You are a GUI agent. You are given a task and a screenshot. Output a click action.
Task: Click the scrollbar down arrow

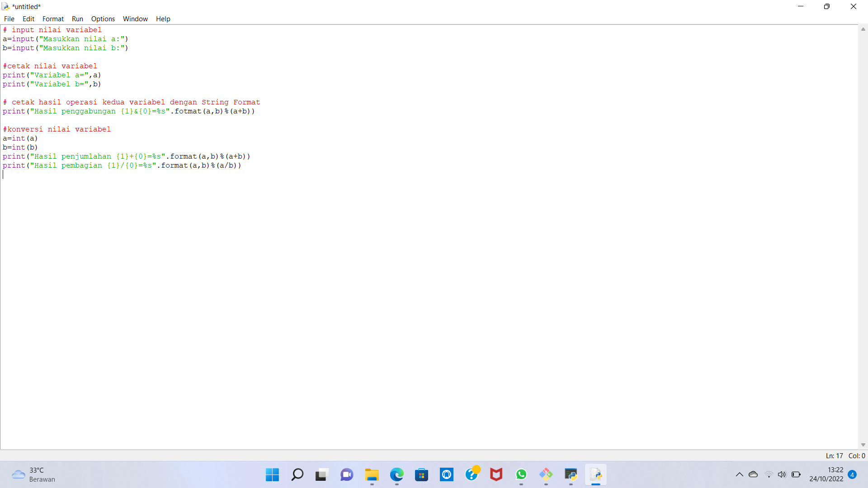[x=863, y=445]
